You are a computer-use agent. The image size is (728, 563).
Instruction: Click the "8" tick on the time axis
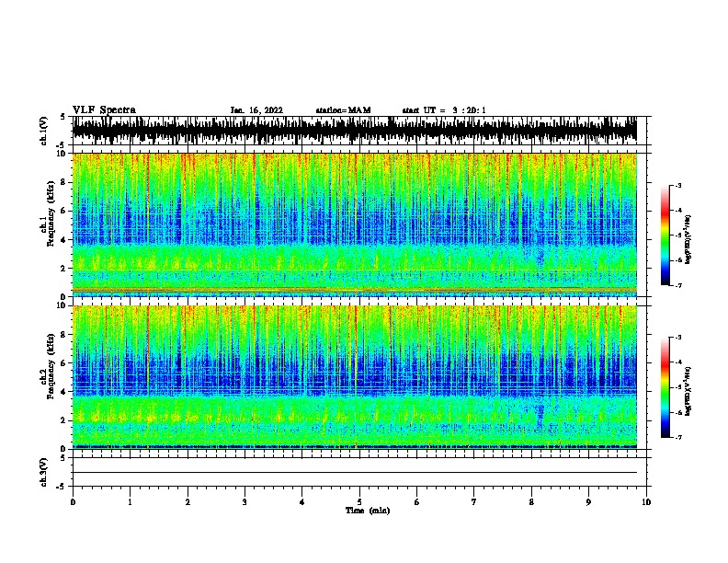coord(531,502)
